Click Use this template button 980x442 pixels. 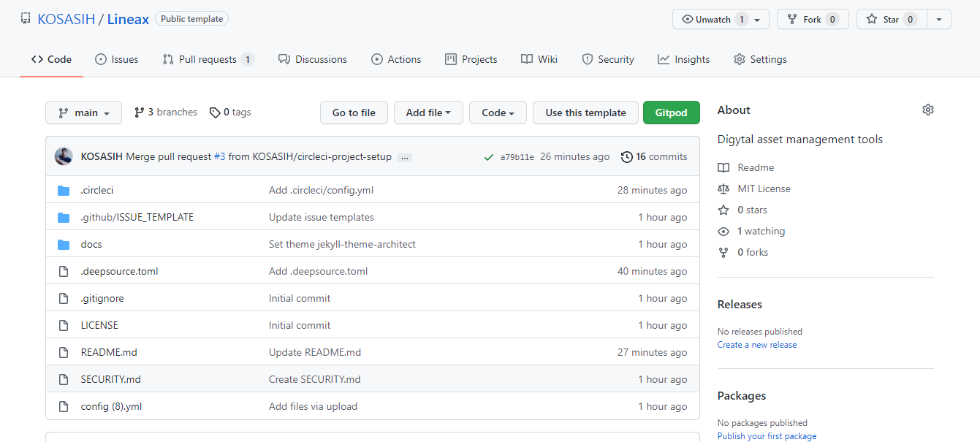585,113
